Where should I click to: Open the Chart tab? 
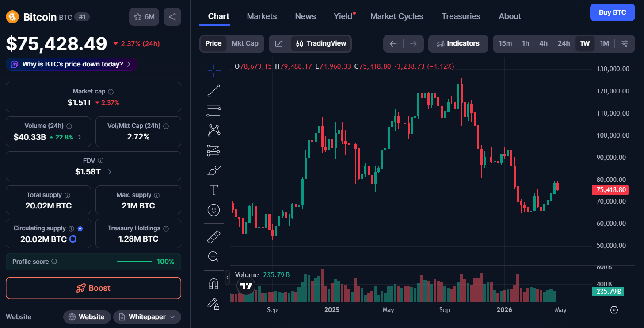pyautogui.click(x=218, y=16)
